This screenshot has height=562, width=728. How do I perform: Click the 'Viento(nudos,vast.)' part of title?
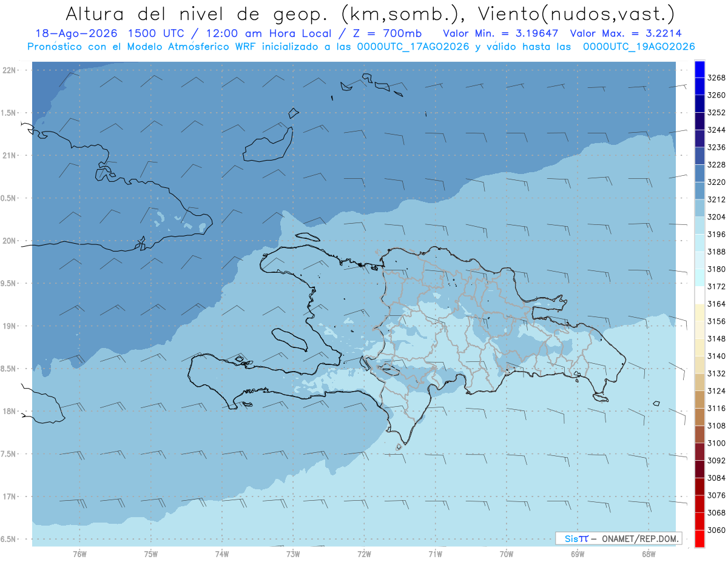coord(575,13)
